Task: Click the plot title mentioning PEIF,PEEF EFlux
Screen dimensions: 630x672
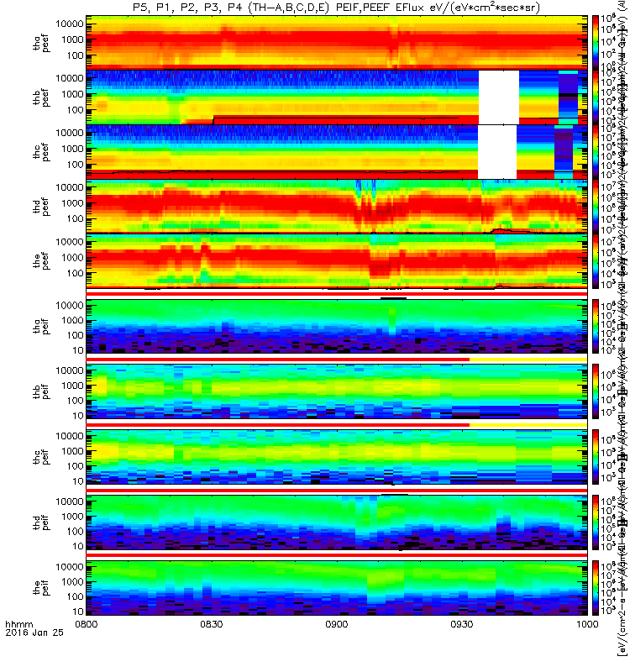Action: pos(337,8)
